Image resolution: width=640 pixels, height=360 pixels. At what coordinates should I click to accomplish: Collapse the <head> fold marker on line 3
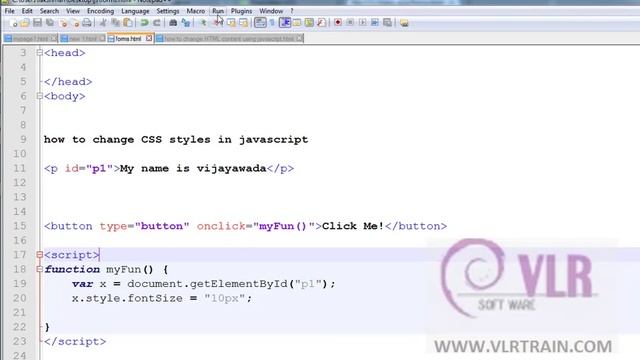click(40, 53)
